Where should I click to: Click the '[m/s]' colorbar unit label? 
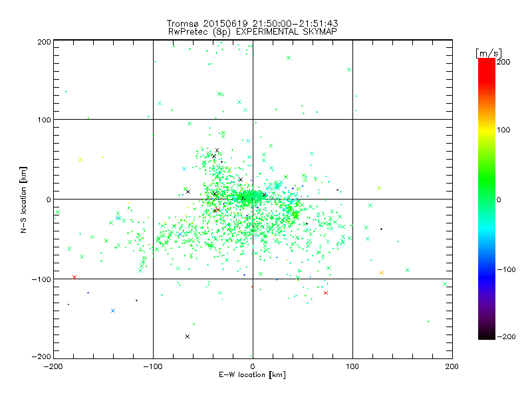tap(489, 53)
